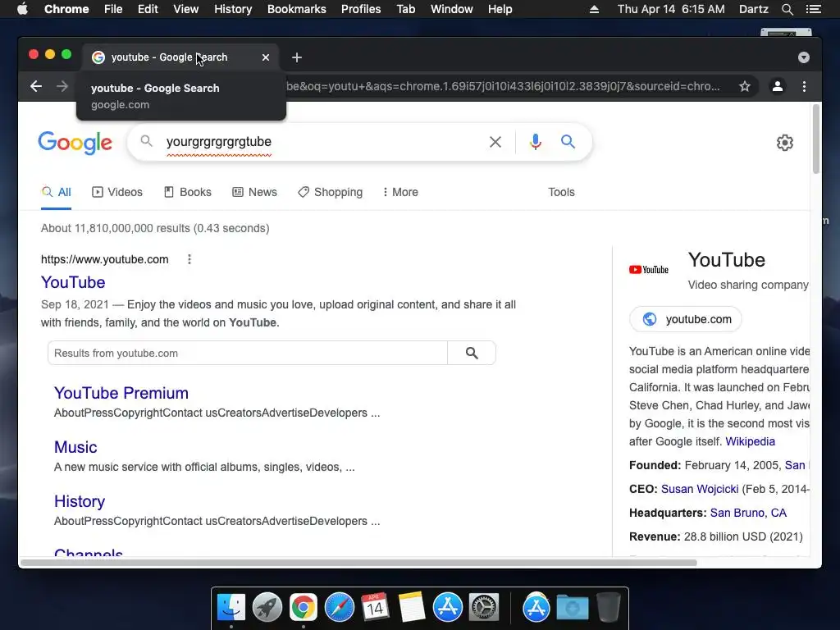Open the View menu

tap(186, 9)
